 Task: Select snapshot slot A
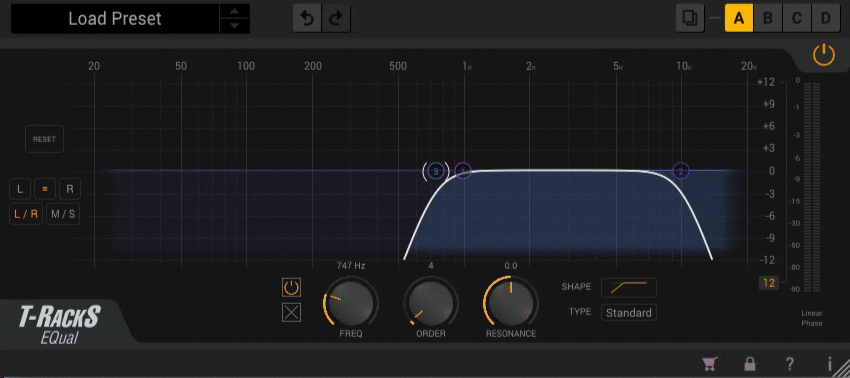coord(739,18)
